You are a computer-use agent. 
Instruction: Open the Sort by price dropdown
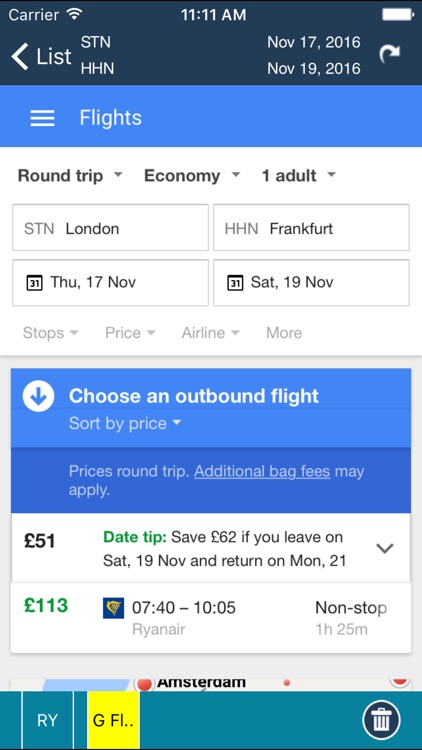coord(125,423)
